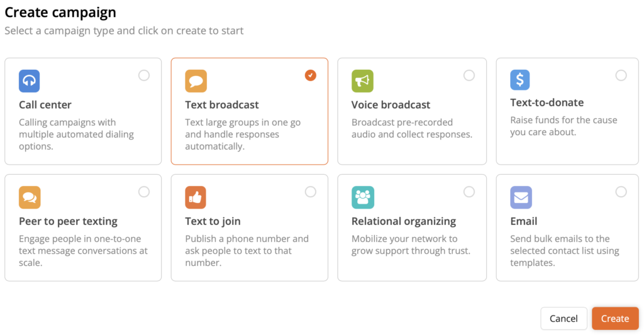Select the Call center radio button
This screenshot has height=335, width=644.
[144, 75]
